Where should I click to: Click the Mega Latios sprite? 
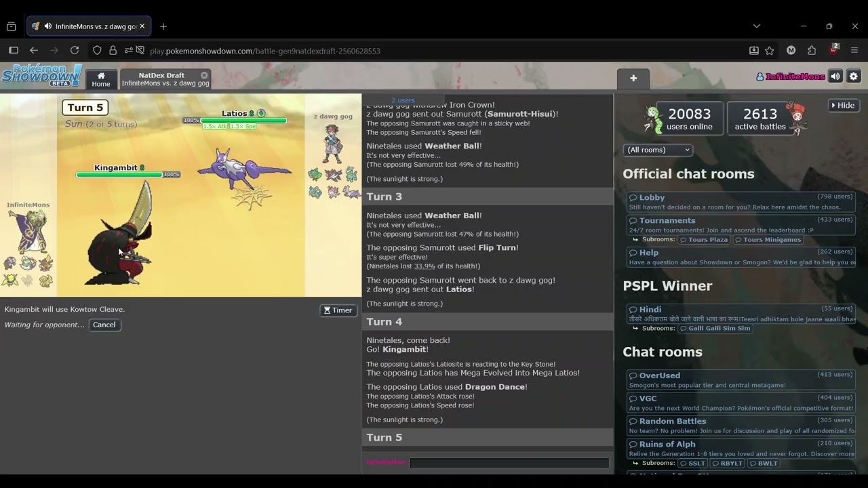coord(244,168)
